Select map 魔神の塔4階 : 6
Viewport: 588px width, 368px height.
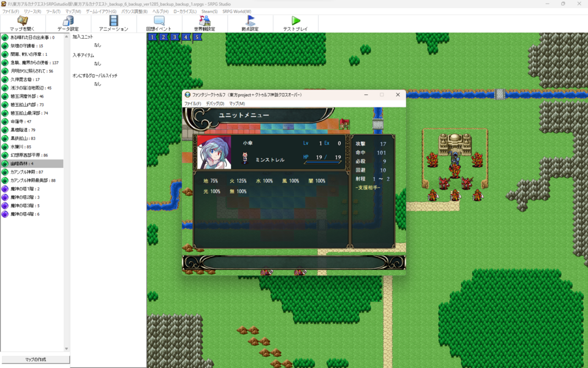click(x=32, y=214)
